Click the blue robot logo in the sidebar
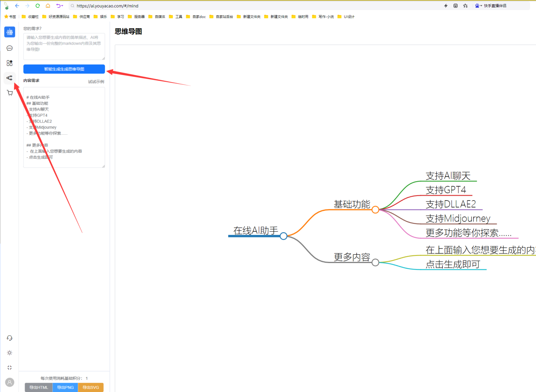The image size is (536, 392). (x=10, y=32)
